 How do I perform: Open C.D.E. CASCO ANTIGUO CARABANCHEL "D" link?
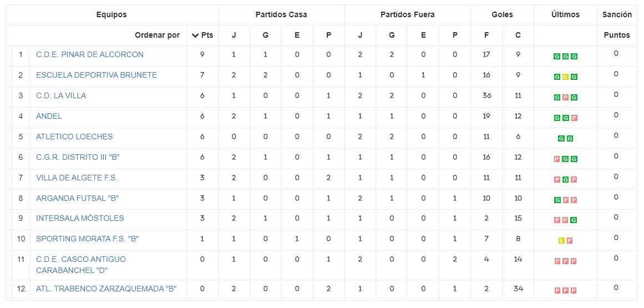pyautogui.click(x=81, y=265)
